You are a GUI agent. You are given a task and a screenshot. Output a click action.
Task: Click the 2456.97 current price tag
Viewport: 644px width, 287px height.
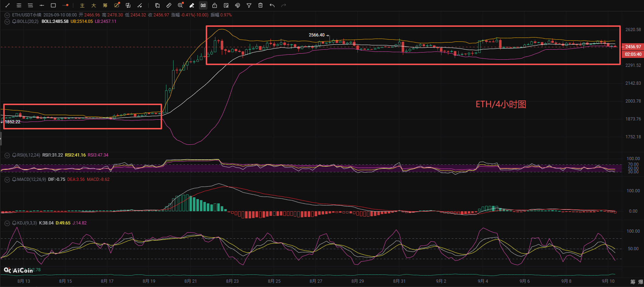[633, 47]
